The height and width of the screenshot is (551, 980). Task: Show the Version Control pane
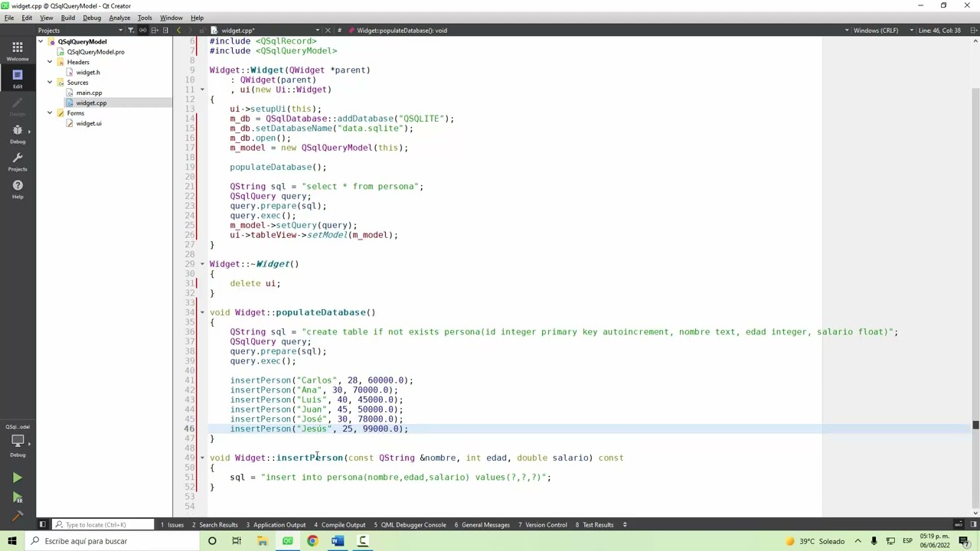(542, 525)
